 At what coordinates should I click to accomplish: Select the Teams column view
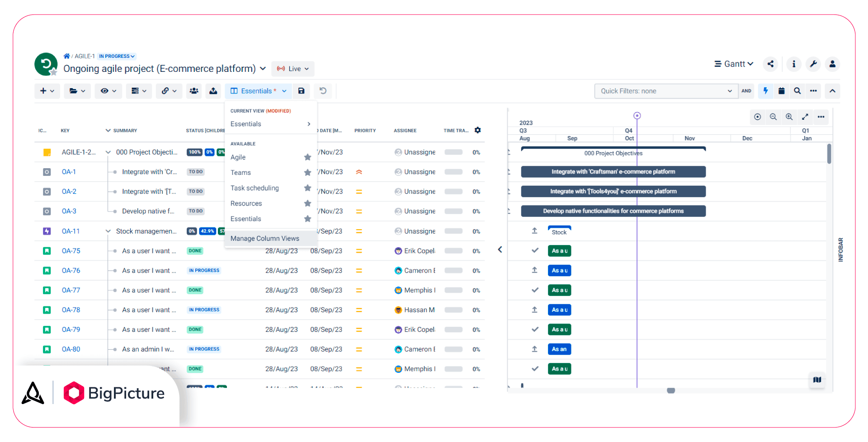[241, 173]
